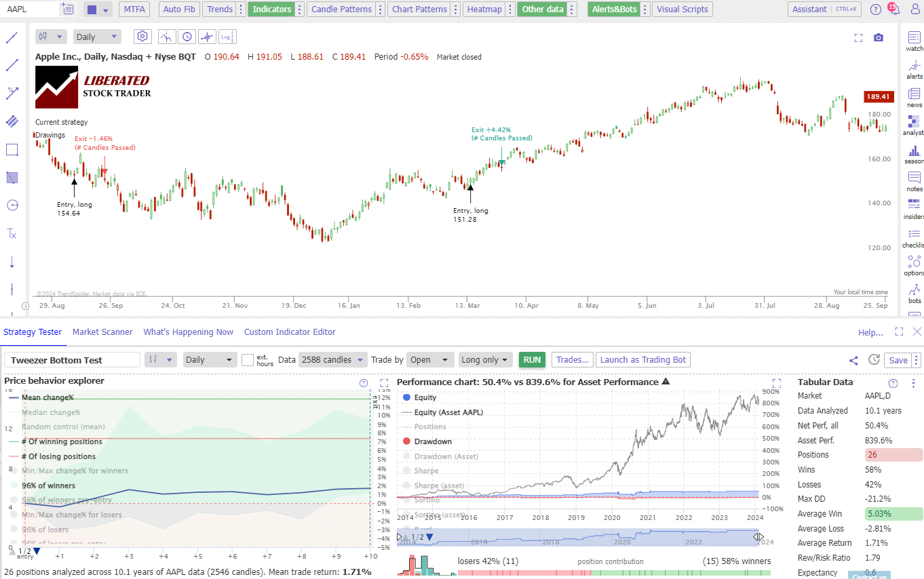Image resolution: width=924 pixels, height=579 pixels.
Task: Open the Daily timeframe dropdown
Action: pyautogui.click(x=97, y=36)
